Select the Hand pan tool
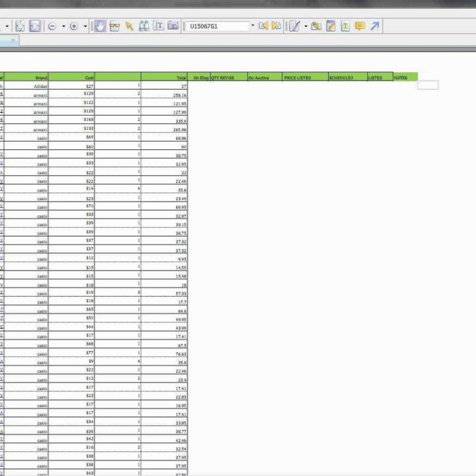The image size is (476, 476). pyautogui.click(x=101, y=26)
